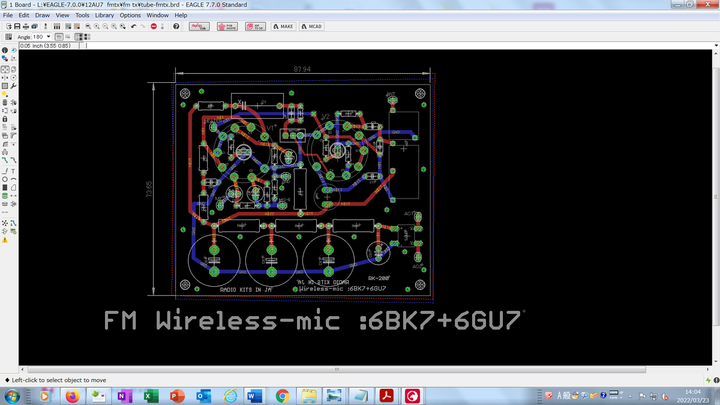Open the Options menu
Image resolution: width=720 pixels, height=405 pixels.
click(130, 16)
